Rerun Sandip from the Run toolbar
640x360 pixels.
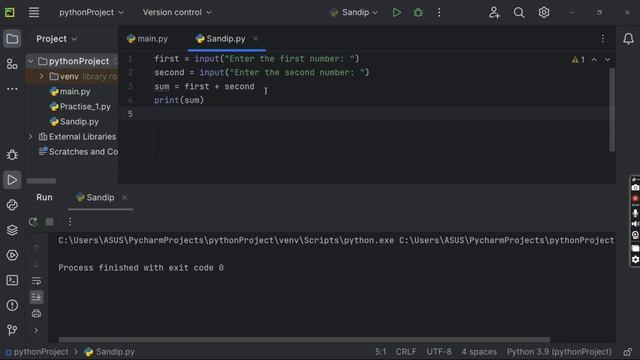33,222
